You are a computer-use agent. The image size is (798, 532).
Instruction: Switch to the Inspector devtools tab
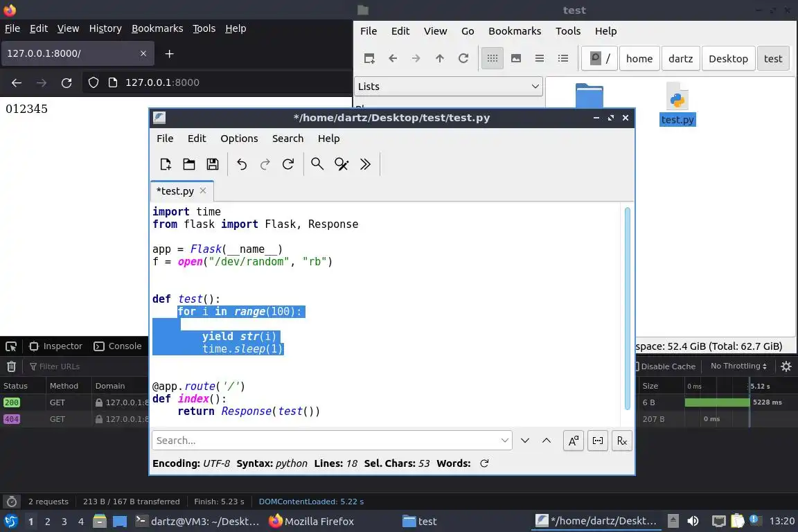[x=55, y=346]
